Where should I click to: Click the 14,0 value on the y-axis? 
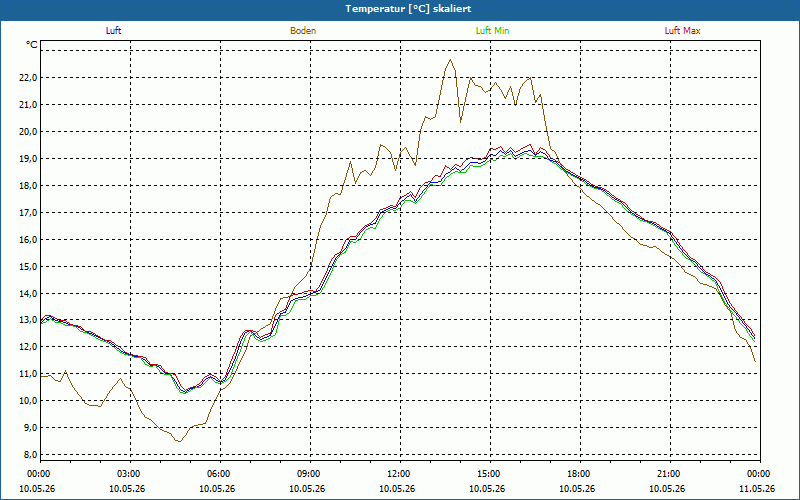point(28,293)
